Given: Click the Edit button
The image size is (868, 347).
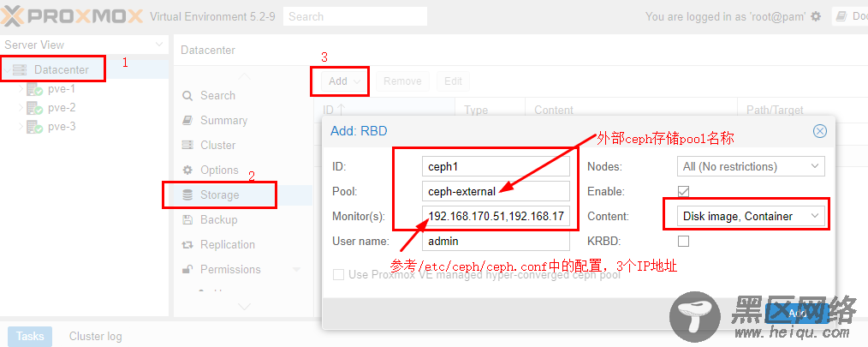Looking at the screenshot, I should click(x=453, y=81).
